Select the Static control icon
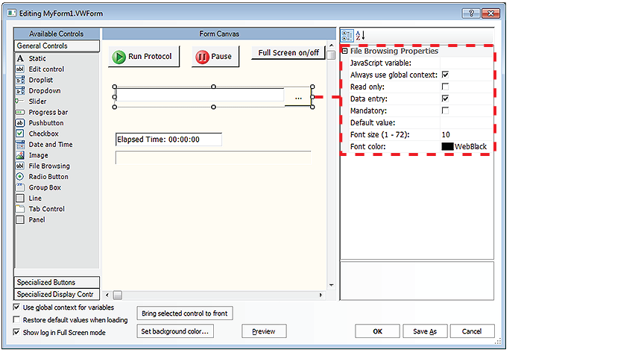 tap(20, 58)
